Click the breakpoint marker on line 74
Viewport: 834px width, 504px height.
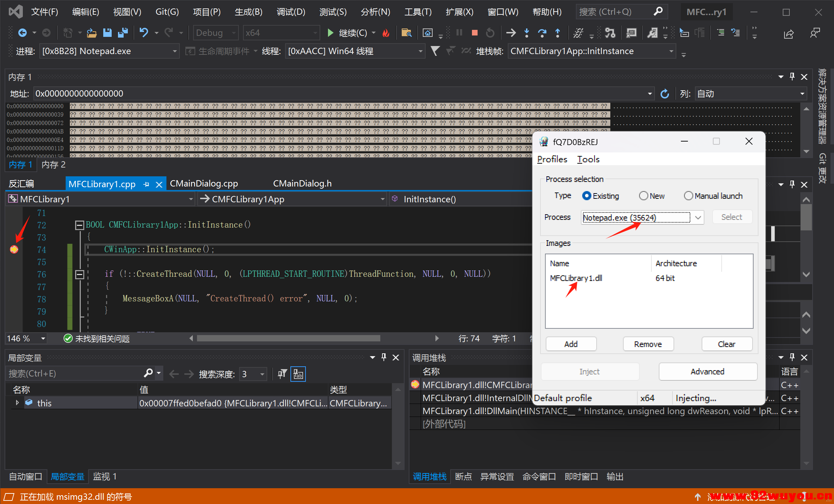pos(14,249)
